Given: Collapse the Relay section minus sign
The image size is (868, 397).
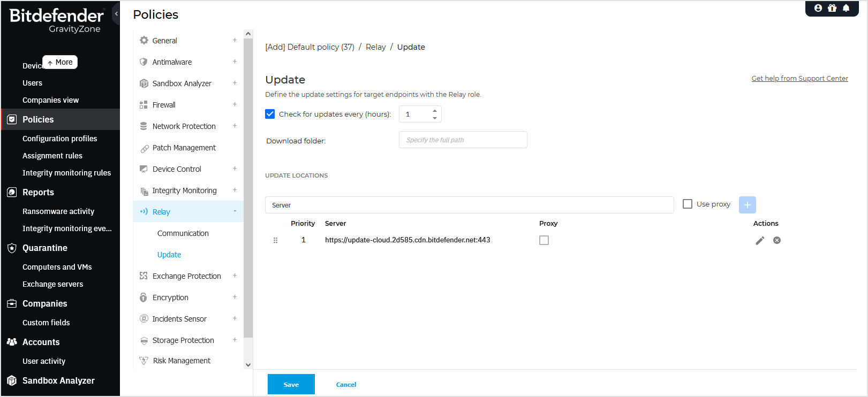Looking at the screenshot, I should (235, 211).
